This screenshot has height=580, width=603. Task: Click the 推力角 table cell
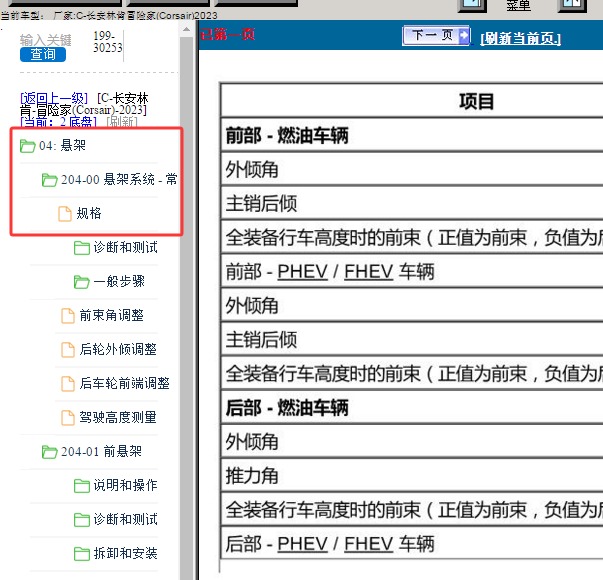tap(412, 476)
